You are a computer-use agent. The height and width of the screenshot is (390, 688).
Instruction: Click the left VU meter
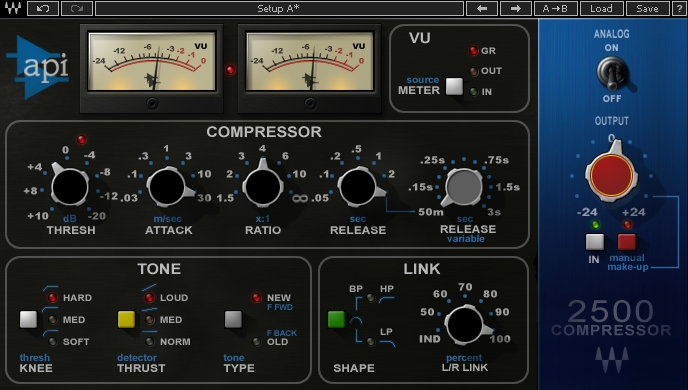pos(152,61)
